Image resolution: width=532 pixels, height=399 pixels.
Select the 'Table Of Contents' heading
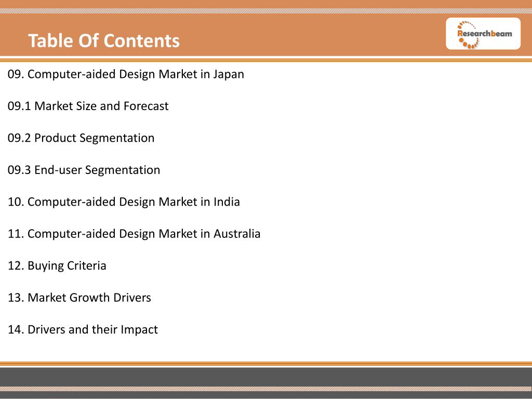pos(104,41)
